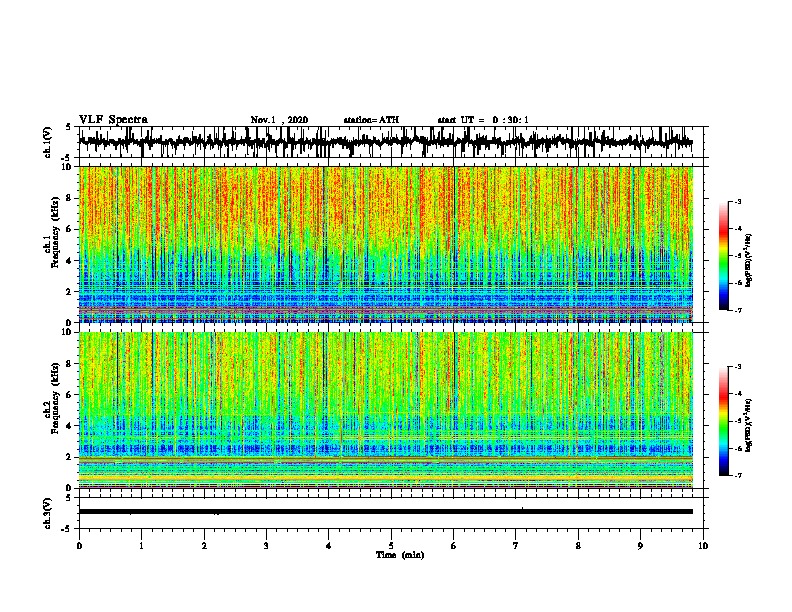
Task: Click time axis tick label "9"
Action: (x=640, y=545)
